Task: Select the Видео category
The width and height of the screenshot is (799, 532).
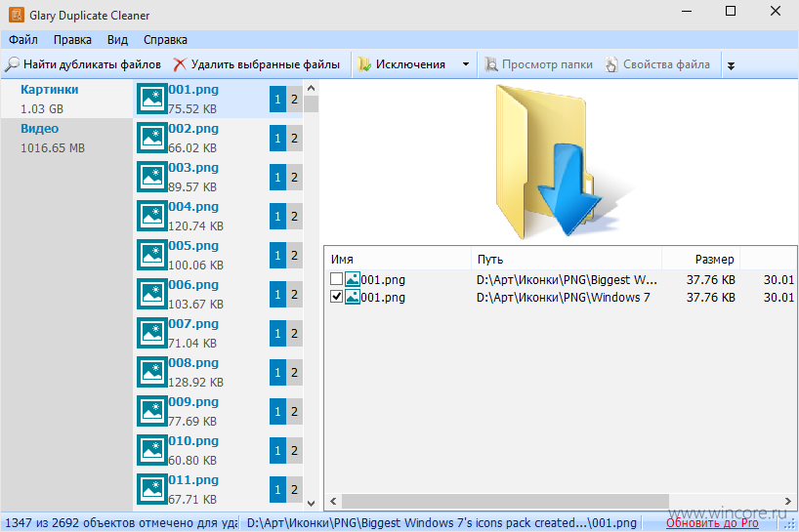Action: pos(66,138)
